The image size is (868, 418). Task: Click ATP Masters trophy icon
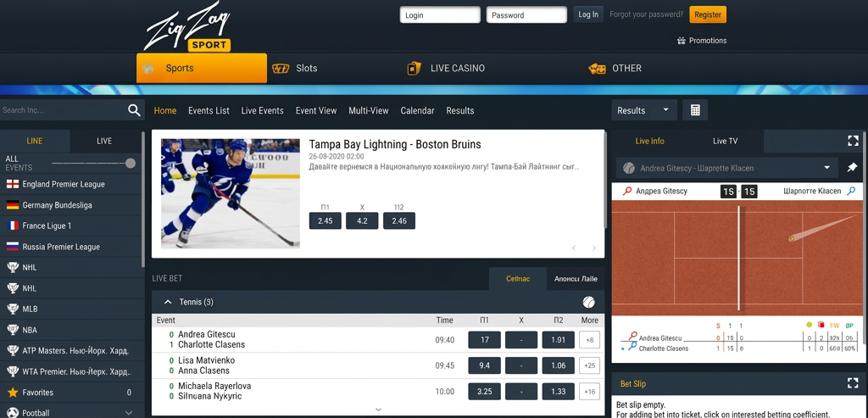coord(12,350)
